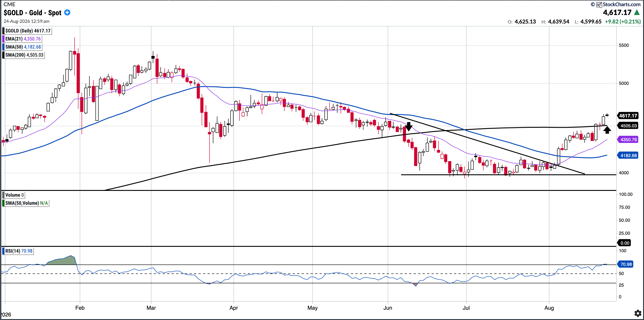644x320 pixels.
Task: Click the blue 4182.68 axis tag
Action: coord(628,156)
